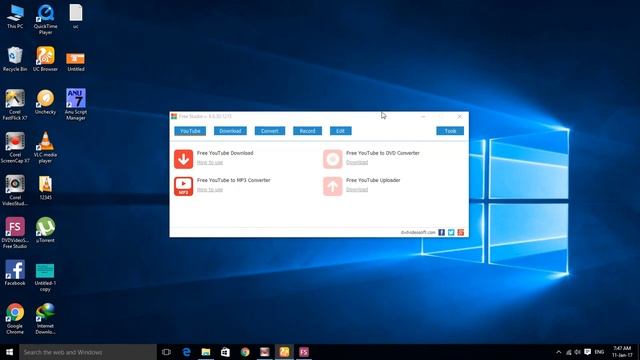This screenshot has width=640, height=360.
Task: Open Chrome from taskbar
Action: click(x=245, y=352)
